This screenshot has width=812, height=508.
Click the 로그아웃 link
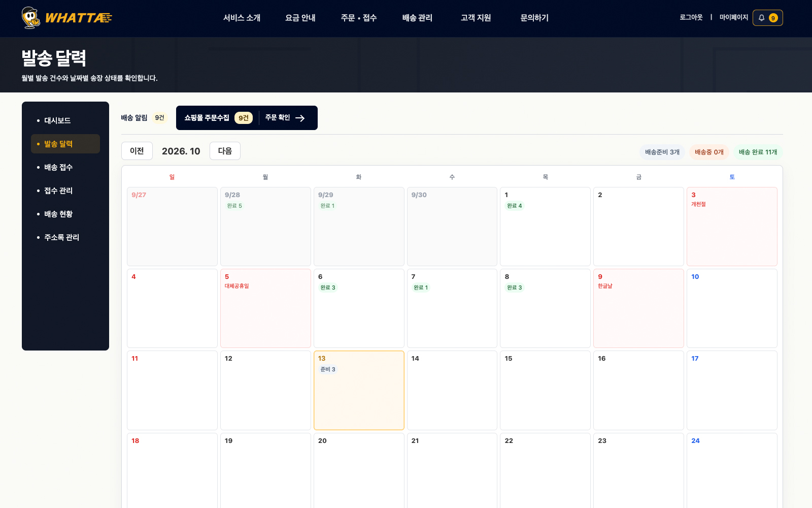point(691,17)
